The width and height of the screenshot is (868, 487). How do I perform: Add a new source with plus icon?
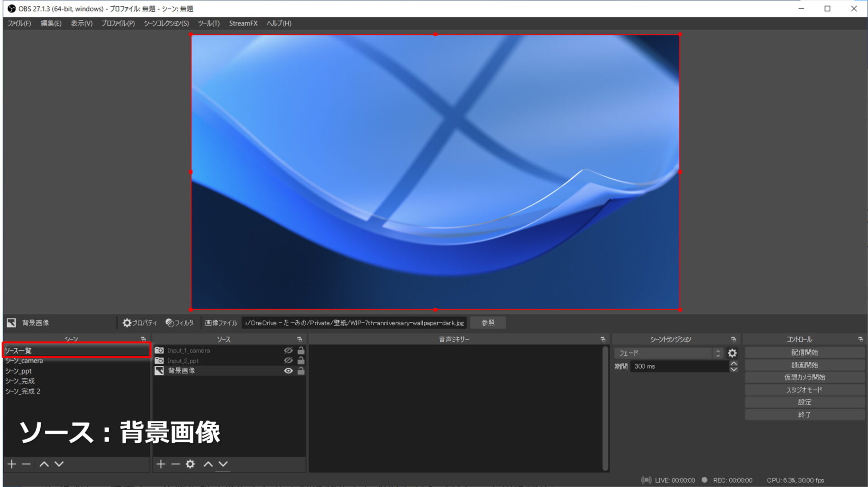pos(160,464)
